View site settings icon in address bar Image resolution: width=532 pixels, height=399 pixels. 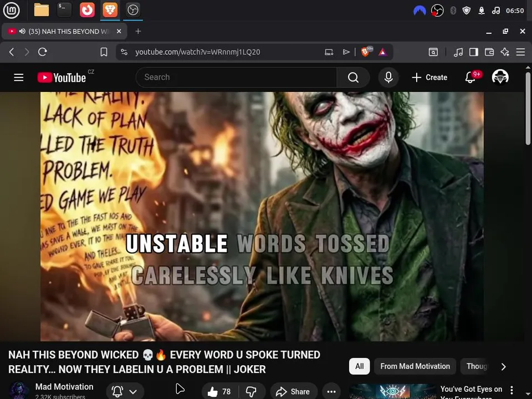[124, 52]
